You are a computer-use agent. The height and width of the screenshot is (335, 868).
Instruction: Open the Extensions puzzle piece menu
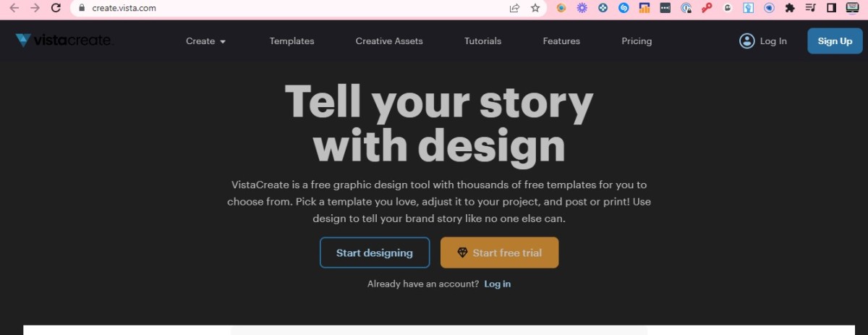tap(790, 9)
